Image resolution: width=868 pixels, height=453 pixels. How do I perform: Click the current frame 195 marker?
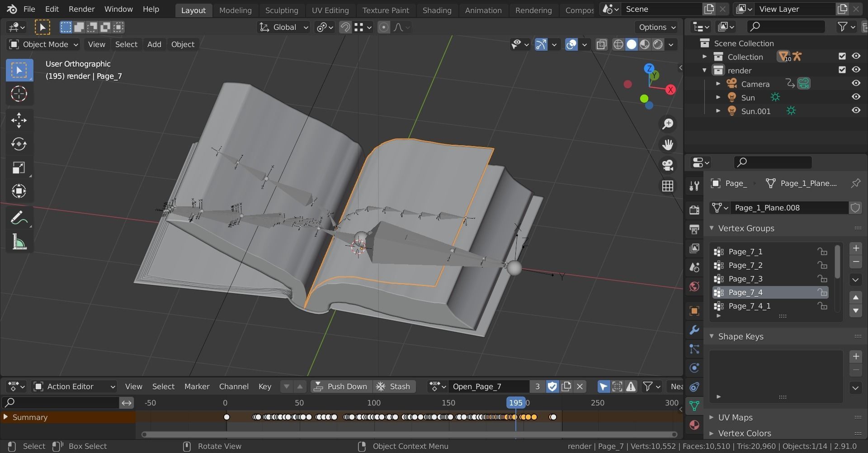[x=515, y=403]
